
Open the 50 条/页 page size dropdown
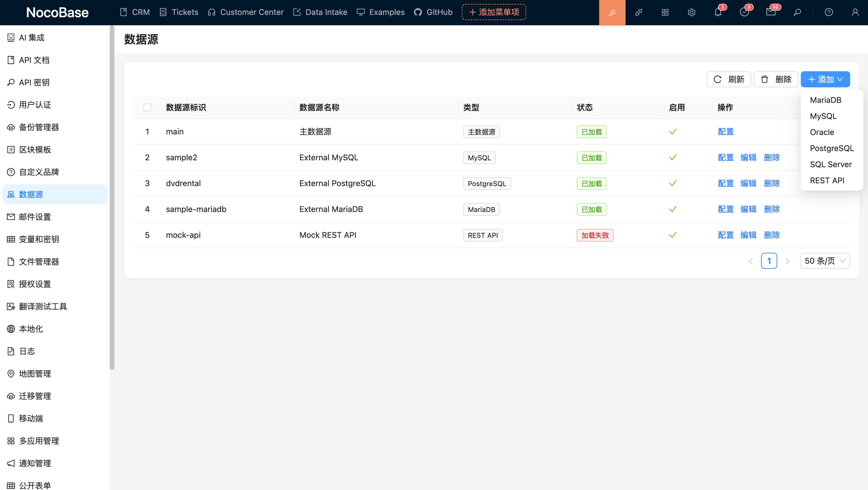coord(825,261)
